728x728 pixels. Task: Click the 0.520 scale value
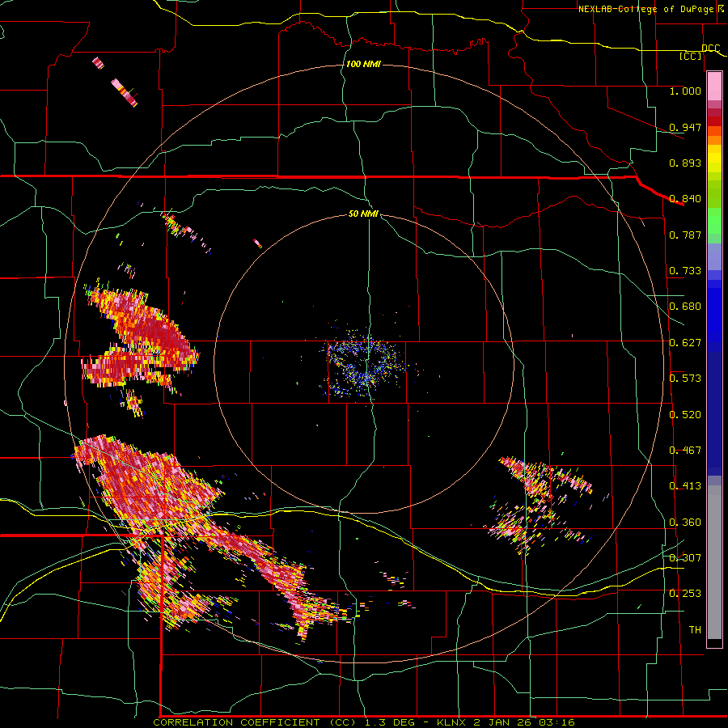click(x=685, y=415)
